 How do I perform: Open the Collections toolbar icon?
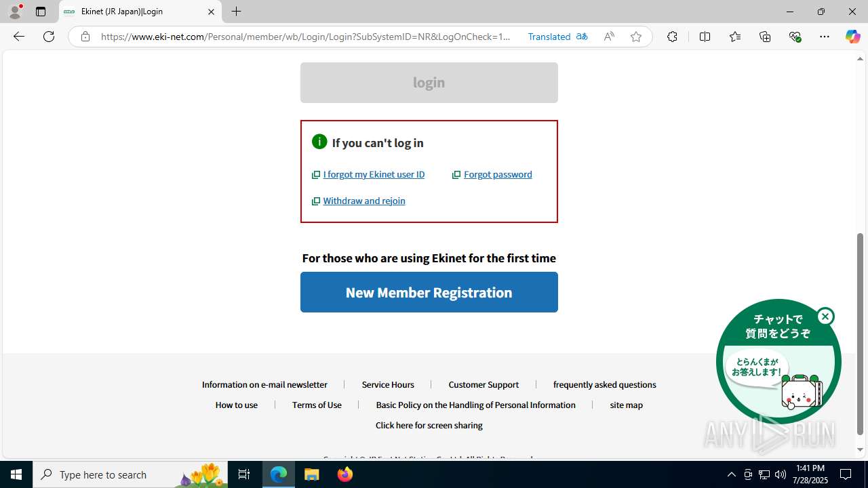tap(765, 37)
